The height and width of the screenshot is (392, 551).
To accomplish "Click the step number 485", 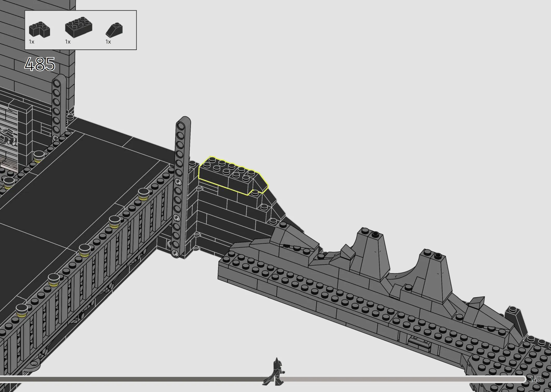I will pyautogui.click(x=40, y=64).
